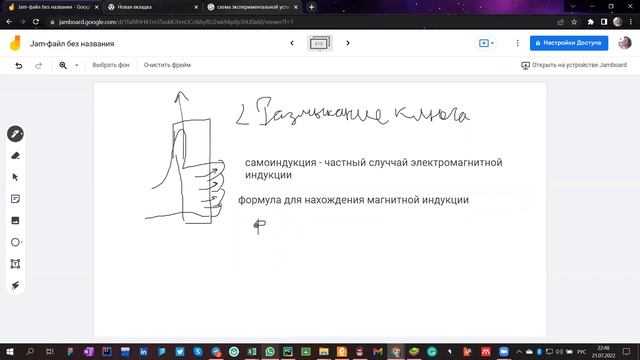The height and width of the screenshot is (360, 640).
Task: Click the zoom magnifier icon
Action: tap(63, 65)
